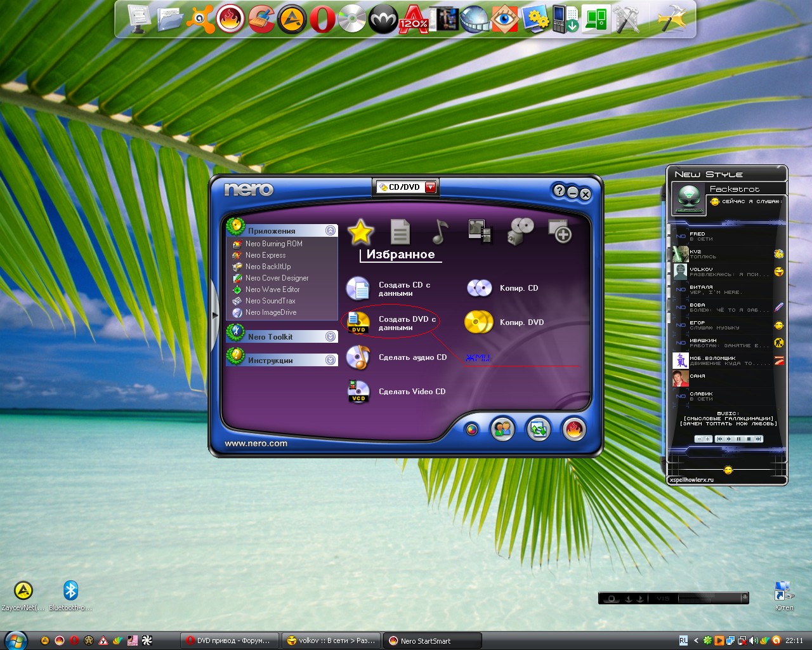
Task: Open the Opera browser dock icon
Action: click(x=322, y=20)
